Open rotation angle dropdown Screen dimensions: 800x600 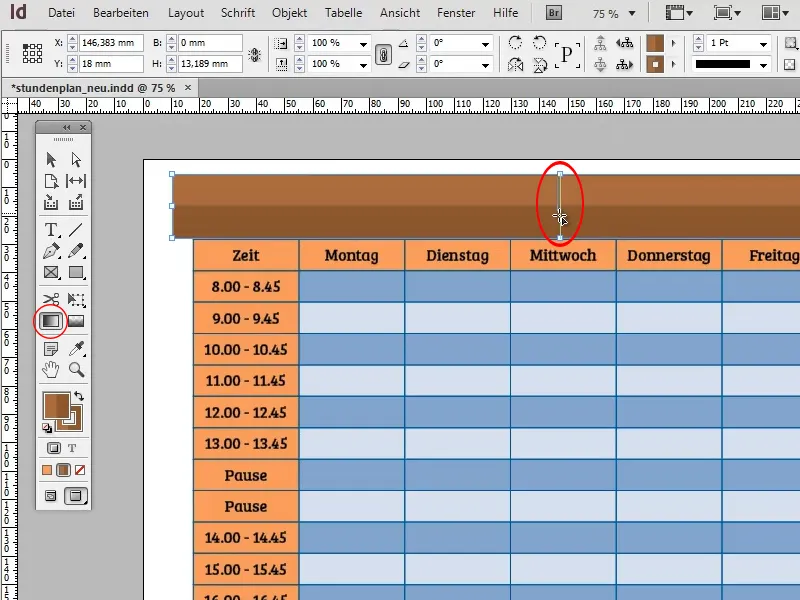point(485,44)
